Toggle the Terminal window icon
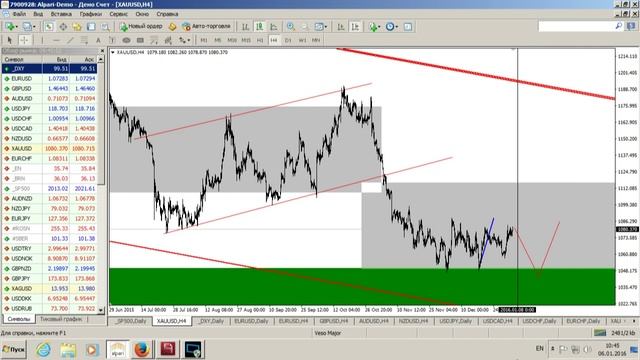 (91, 27)
